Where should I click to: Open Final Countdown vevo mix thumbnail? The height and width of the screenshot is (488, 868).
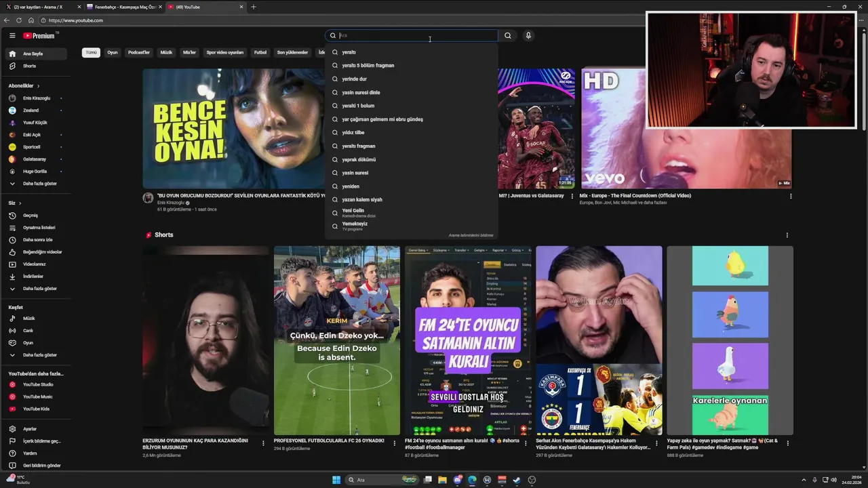point(686,128)
